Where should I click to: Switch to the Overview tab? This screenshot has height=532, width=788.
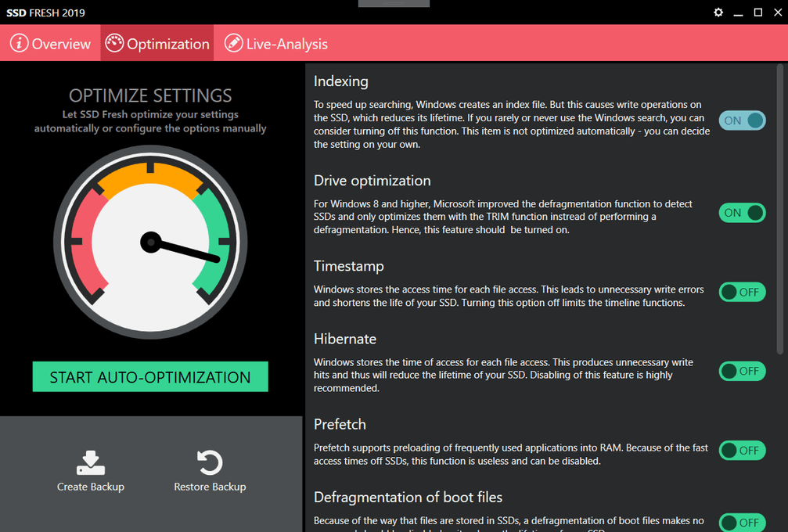pos(50,43)
